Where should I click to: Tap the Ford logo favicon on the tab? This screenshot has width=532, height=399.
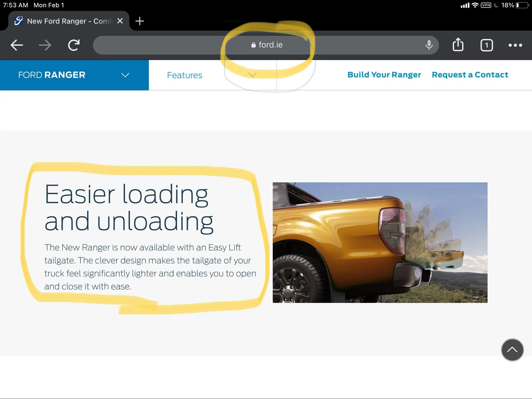(x=19, y=21)
